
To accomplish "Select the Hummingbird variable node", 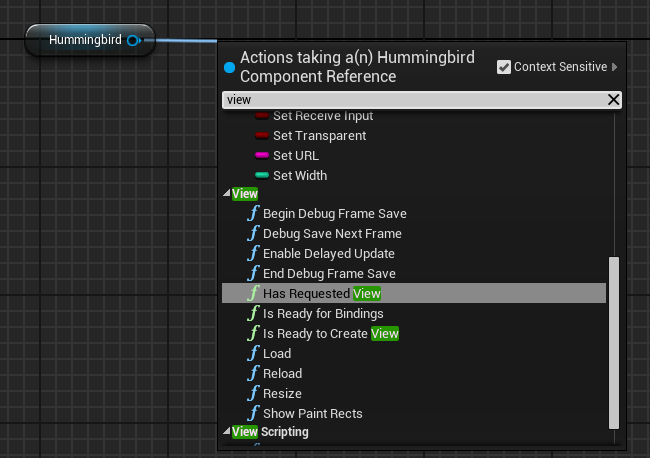I will coord(90,40).
